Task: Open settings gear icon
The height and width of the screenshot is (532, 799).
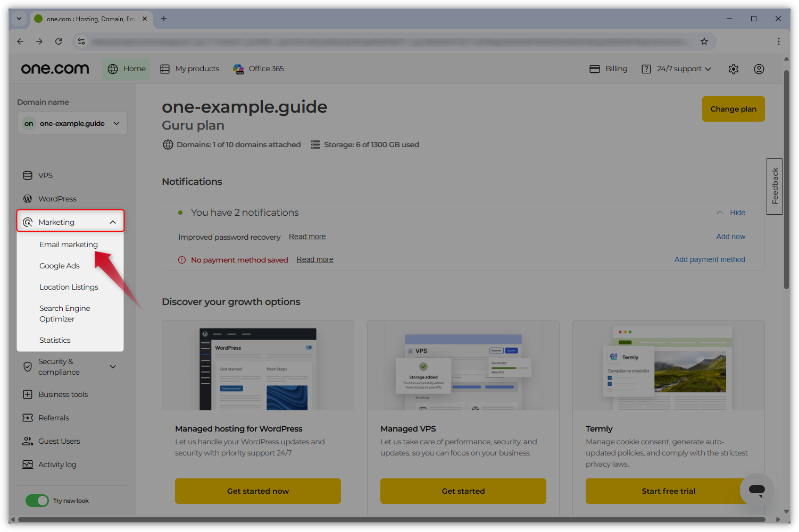Action: tap(734, 69)
